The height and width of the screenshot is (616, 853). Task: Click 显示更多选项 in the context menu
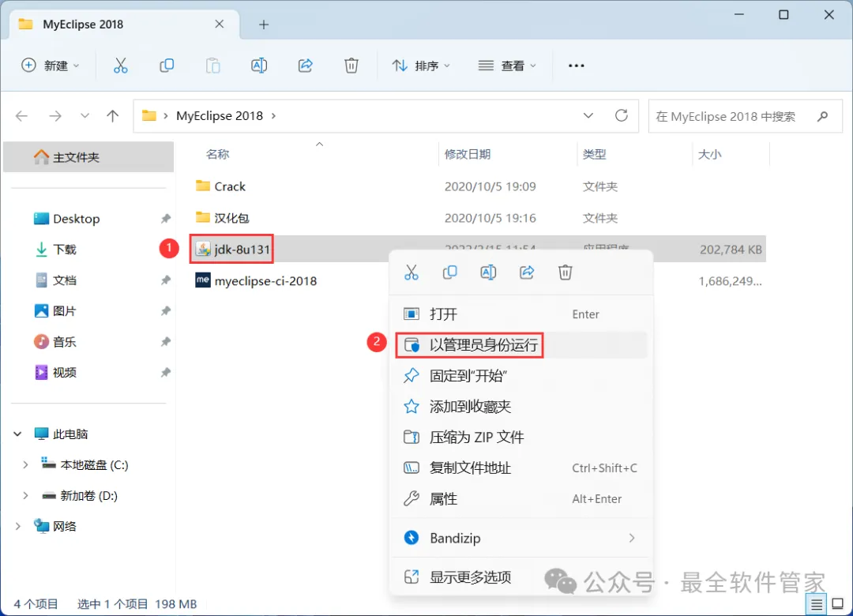coord(521,577)
